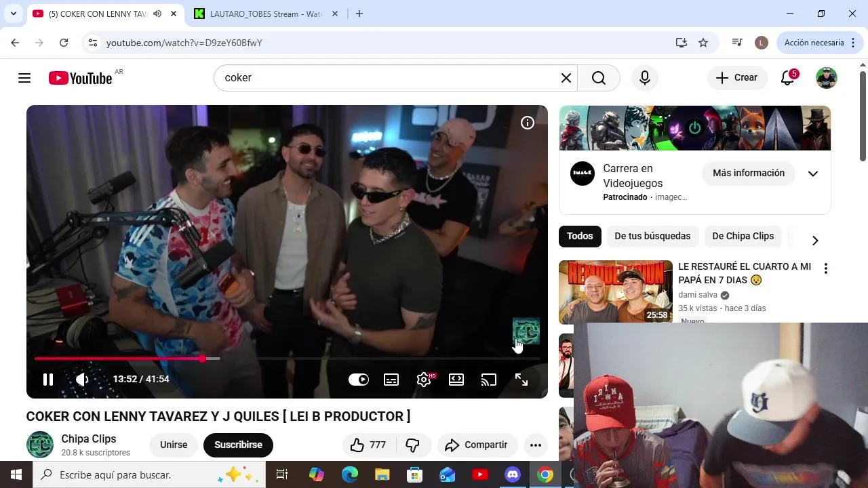This screenshot has width=868, height=488.
Task: Toggle subtitles in the video player
Action: tap(391, 380)
